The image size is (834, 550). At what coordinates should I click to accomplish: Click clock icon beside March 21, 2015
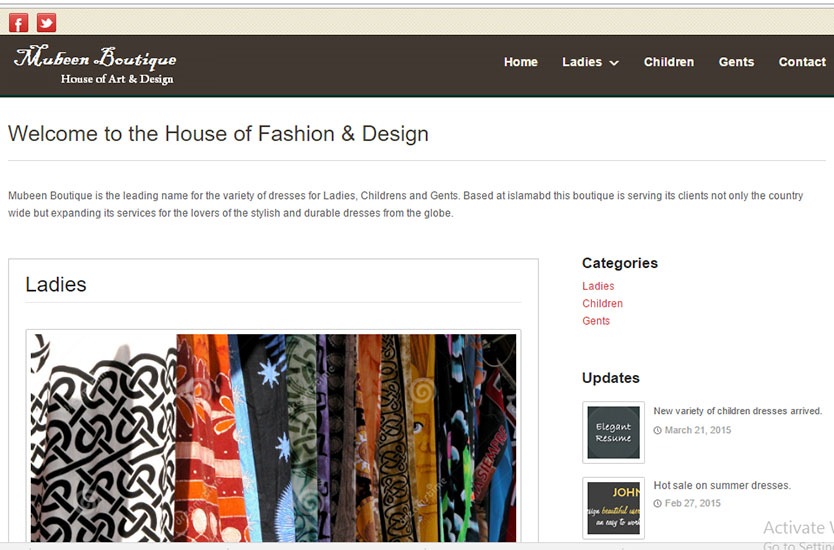point(657,430)
